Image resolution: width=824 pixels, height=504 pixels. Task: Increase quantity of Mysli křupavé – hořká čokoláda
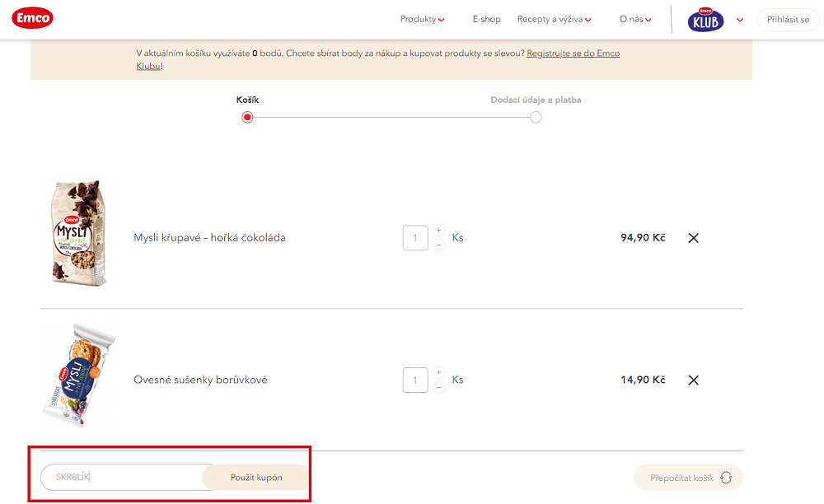click(439, 230)
